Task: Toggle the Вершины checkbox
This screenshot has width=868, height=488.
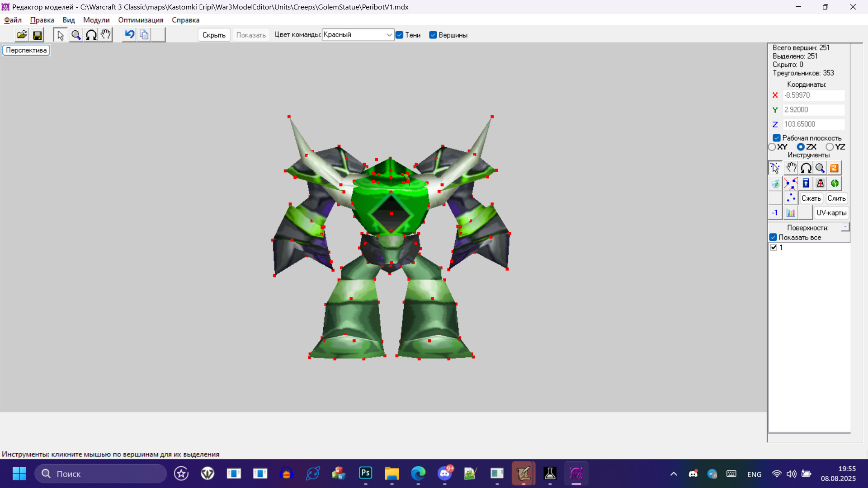Action: (x=433, y=35)
